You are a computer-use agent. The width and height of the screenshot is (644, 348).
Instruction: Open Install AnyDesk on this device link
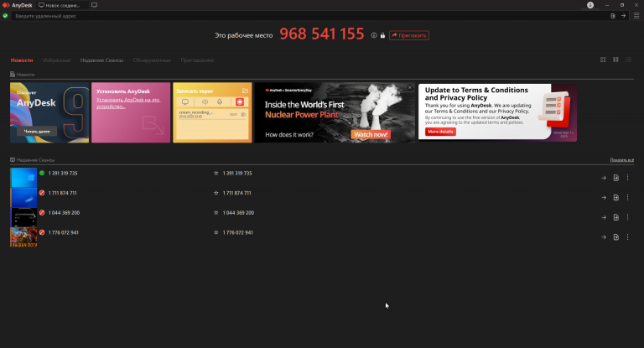pos(127,102)
